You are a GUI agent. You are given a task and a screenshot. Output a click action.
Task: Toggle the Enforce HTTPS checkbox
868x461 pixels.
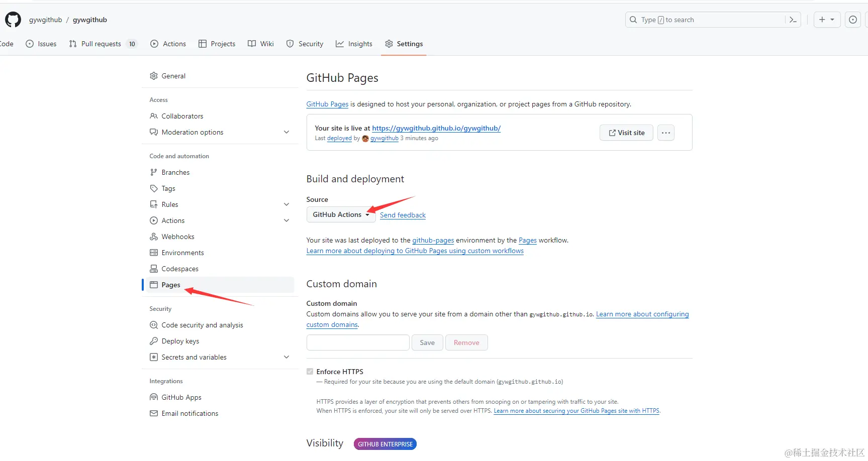tap(310, 372)
